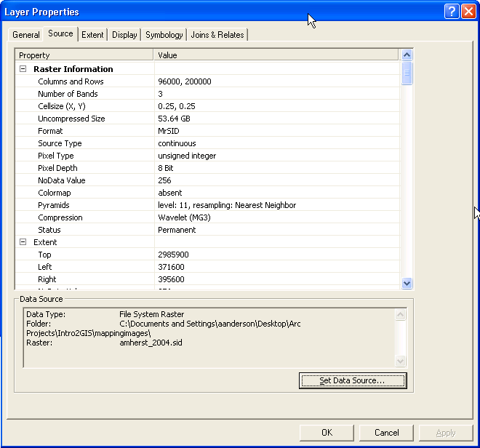Switch to the General tab
Viewport: 480px width, 448px height.
[26, 35]
